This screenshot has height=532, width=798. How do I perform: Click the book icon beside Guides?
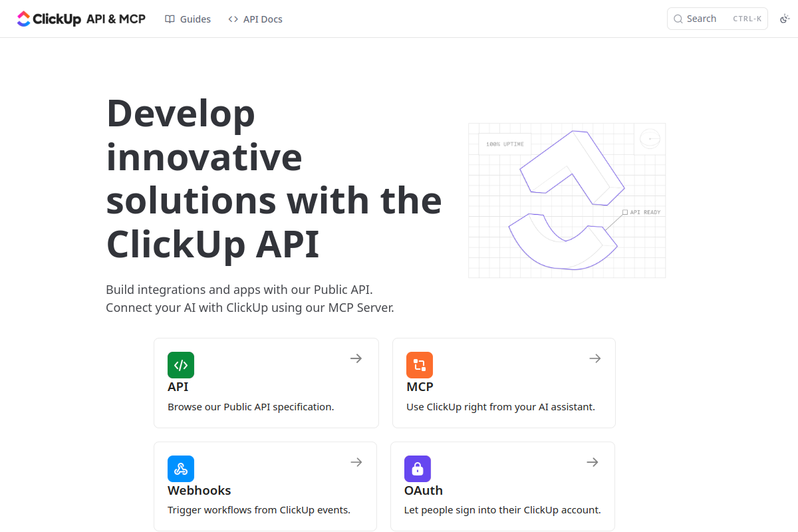click(170, 19)
